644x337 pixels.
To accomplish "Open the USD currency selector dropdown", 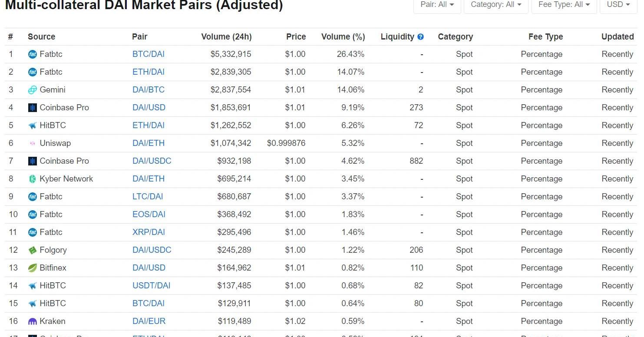I will click(618, 5).
